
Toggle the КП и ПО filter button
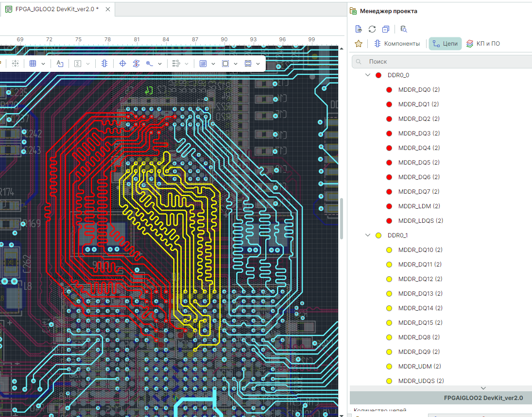tap(483, 44)
